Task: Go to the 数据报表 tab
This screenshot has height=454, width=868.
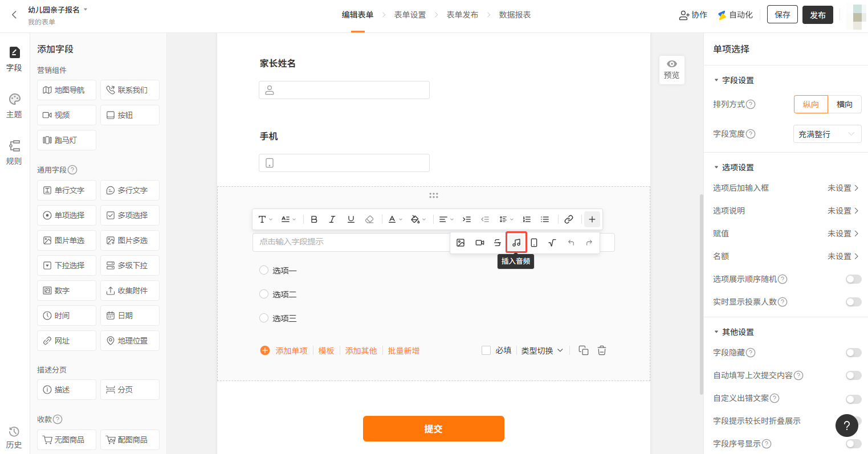Action: click(515, 15)
